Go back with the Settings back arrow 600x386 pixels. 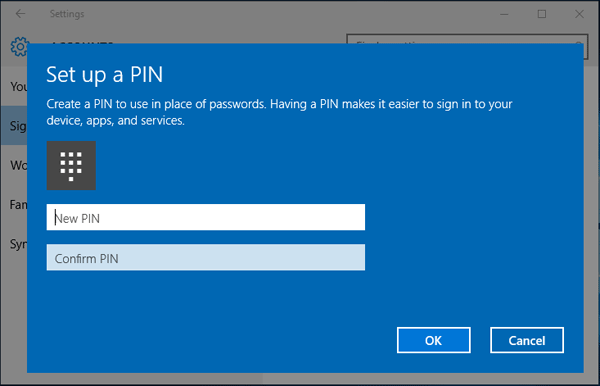click(20, 14)
